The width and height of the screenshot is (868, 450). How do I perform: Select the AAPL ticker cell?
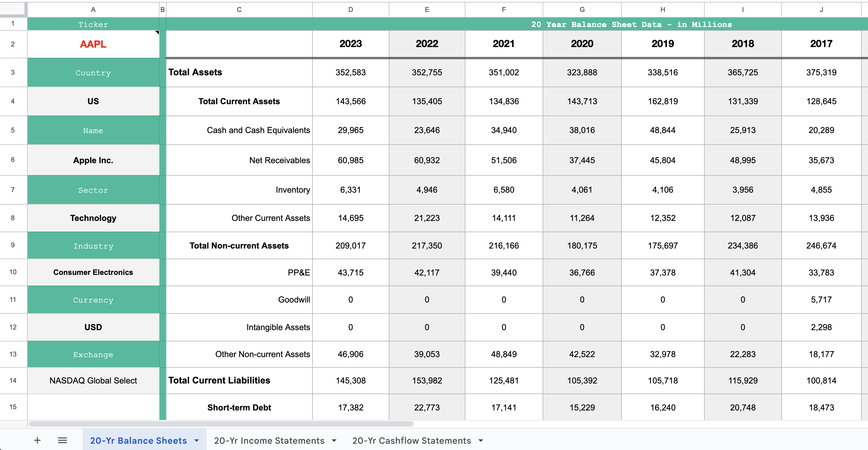pos(93,44)
